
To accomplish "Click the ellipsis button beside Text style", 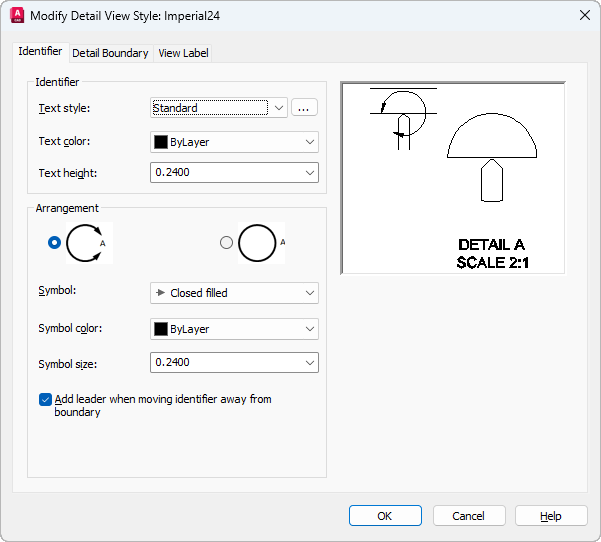I will (305, 108).
